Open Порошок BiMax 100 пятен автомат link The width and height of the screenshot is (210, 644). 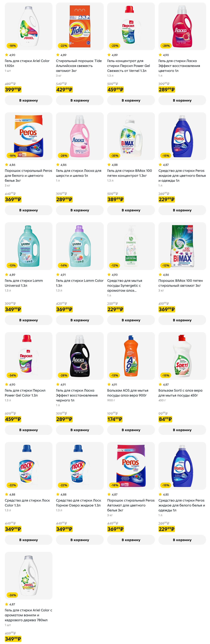point(180,283)
